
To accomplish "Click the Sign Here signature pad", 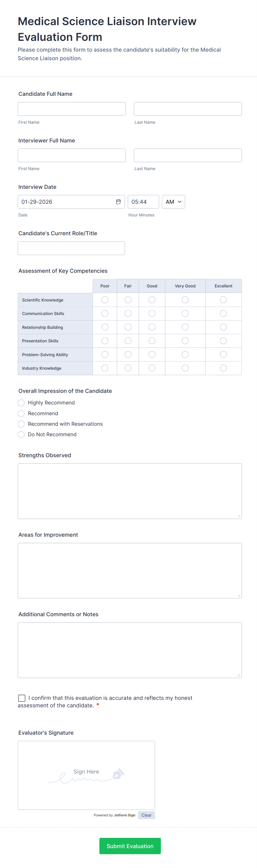I will [x=86, y=775].
